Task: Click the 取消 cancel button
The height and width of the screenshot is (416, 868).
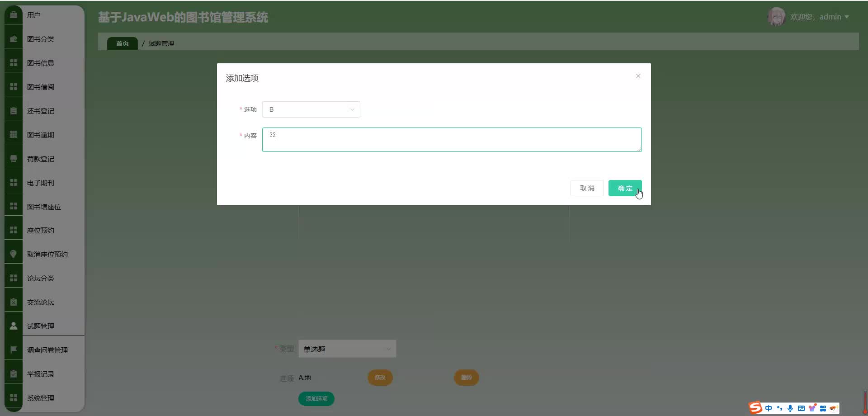Action: (587, 188)
